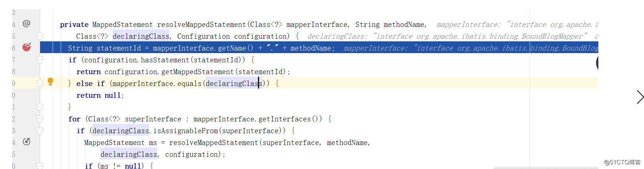The height and width of the screenshot is (169, 644).
Task: Click the @51CTO博客 watermark
Action: tap(622, 162)
